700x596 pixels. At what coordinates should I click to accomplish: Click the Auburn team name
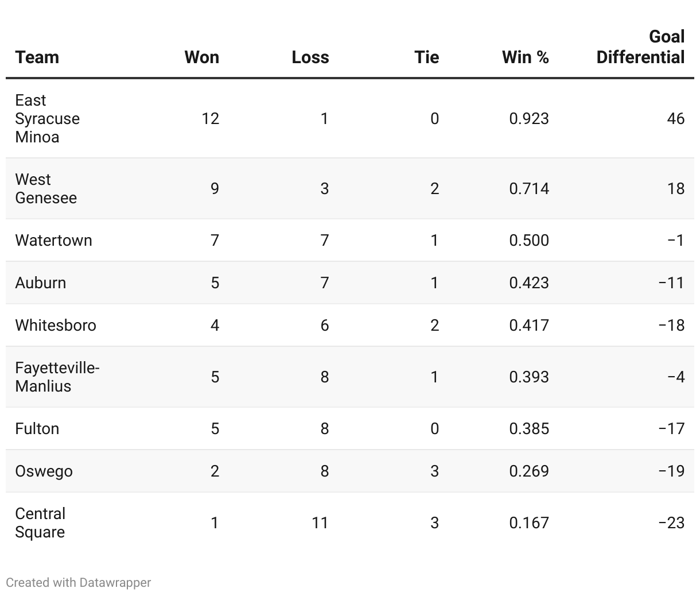click(41, 282)
